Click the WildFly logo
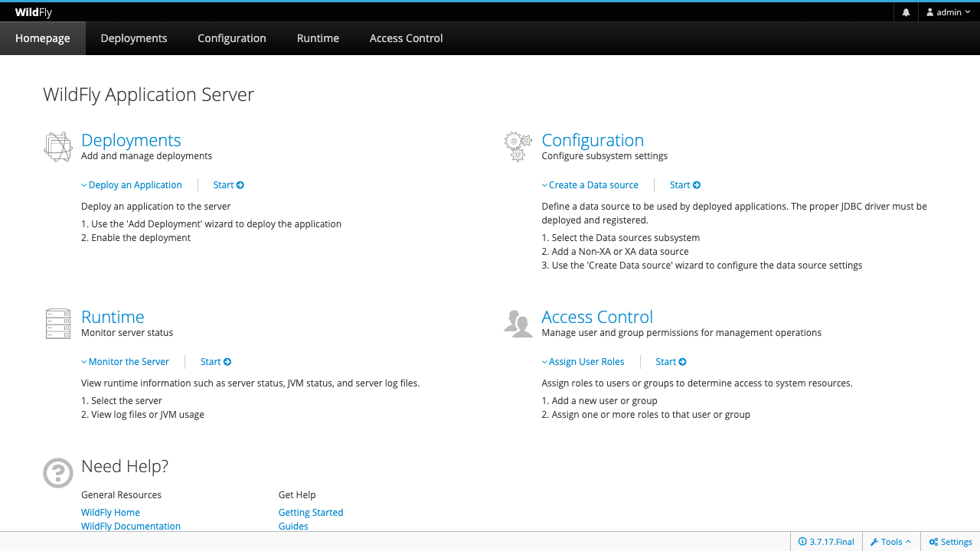 coord(34,12)
